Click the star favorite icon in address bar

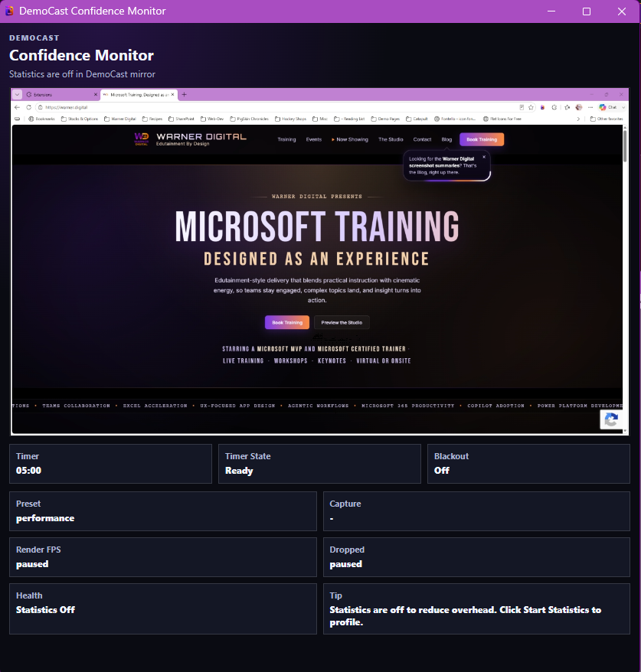tap(531, 107)
